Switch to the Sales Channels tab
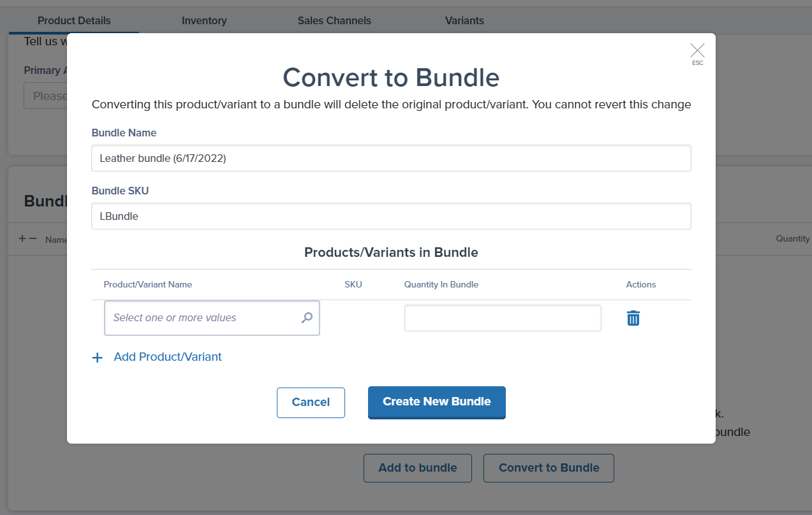 [334, 20]
